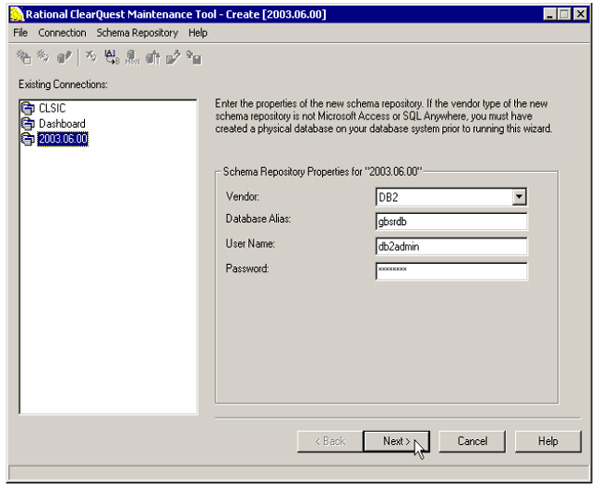Maximize the Maintenance Tool window

pyautogui.click(x=564, y=15)
